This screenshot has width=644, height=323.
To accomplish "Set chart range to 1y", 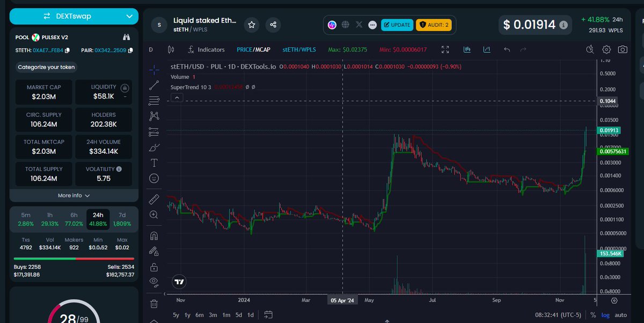I will [187, 315].
